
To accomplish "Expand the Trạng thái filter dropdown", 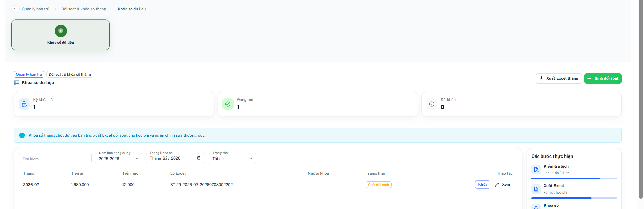I will click(232, 159).
